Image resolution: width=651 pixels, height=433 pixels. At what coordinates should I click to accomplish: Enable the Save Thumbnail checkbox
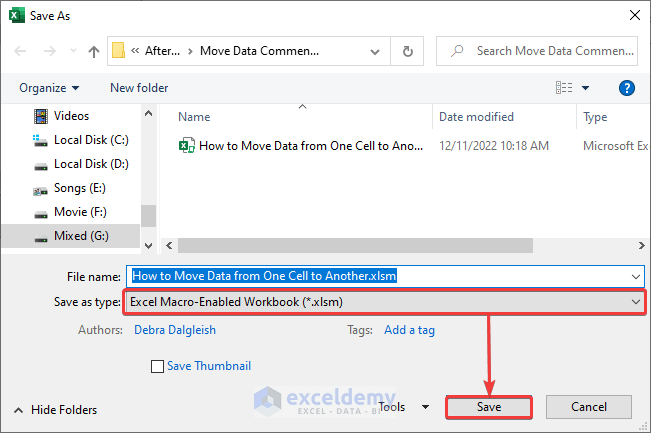(156, 366)
